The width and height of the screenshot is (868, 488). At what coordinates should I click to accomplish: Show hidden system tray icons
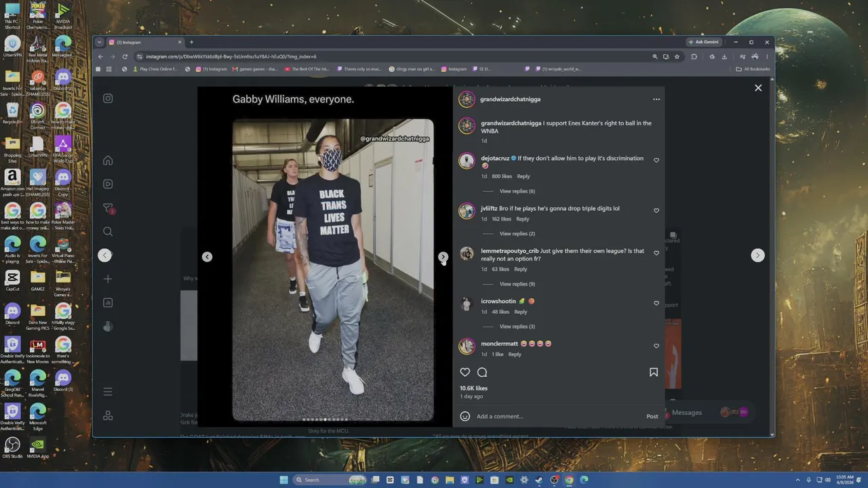coord(798,480)
